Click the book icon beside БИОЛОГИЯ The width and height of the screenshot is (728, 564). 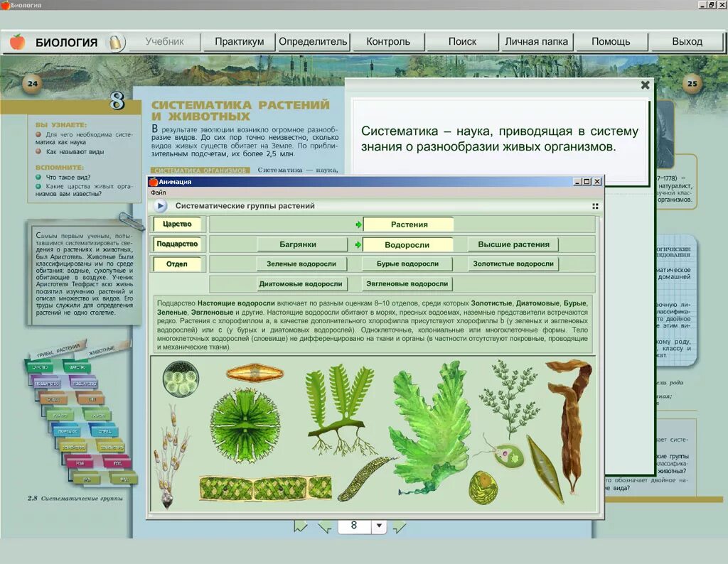click(x=115, y=43)
